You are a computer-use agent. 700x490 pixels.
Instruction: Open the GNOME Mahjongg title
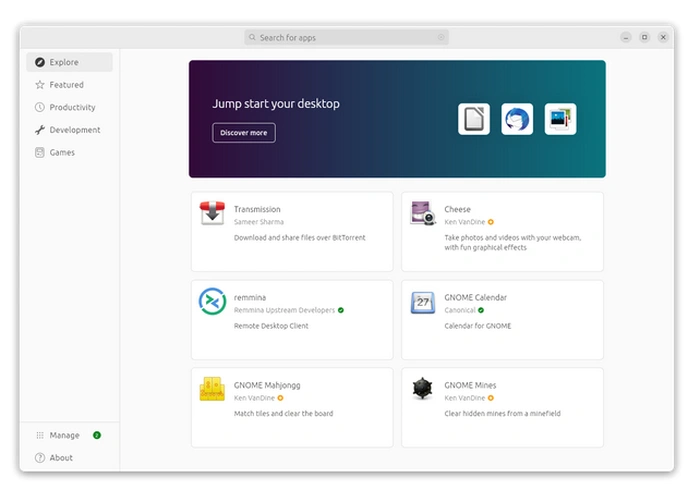267,385
